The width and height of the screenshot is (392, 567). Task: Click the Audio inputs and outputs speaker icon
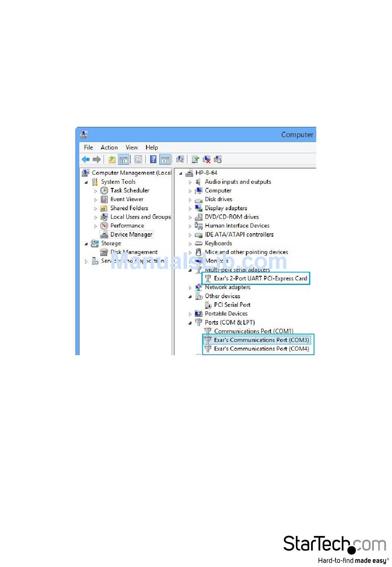point(198,182)
